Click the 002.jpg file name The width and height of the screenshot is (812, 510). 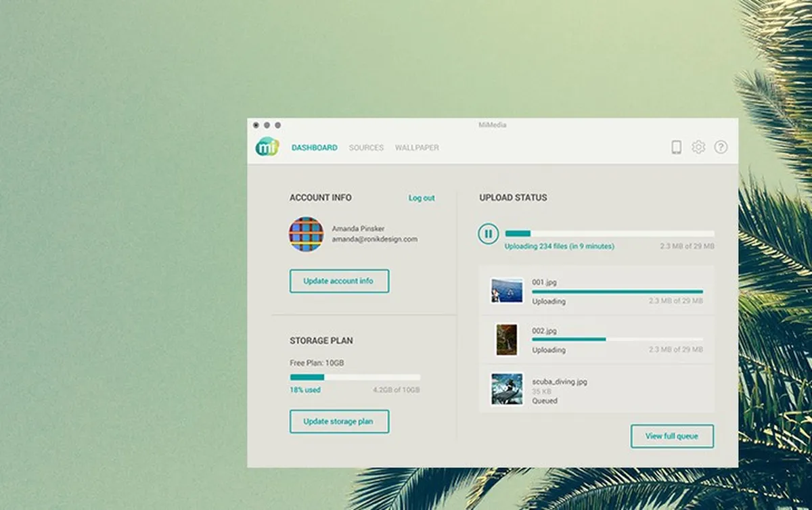click(x=544, y=331)
